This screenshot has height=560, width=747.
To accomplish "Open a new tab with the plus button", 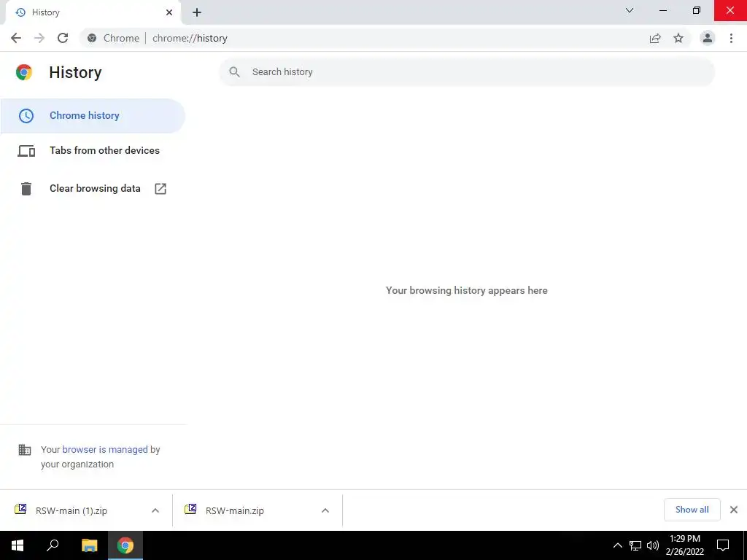I will coord(197,12).
